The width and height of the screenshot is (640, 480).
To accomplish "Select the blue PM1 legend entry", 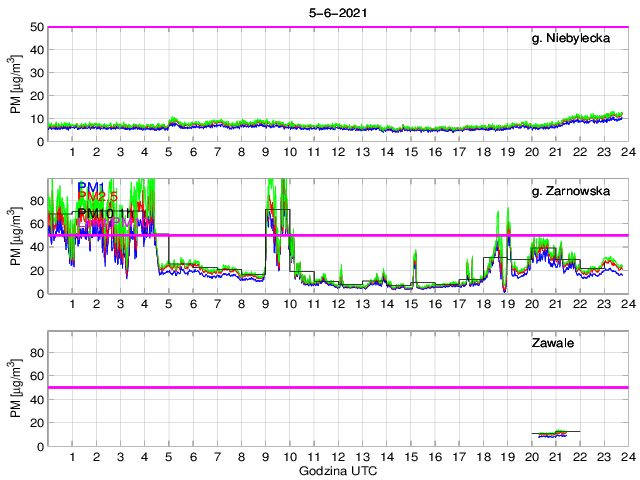I will [91, 187].
